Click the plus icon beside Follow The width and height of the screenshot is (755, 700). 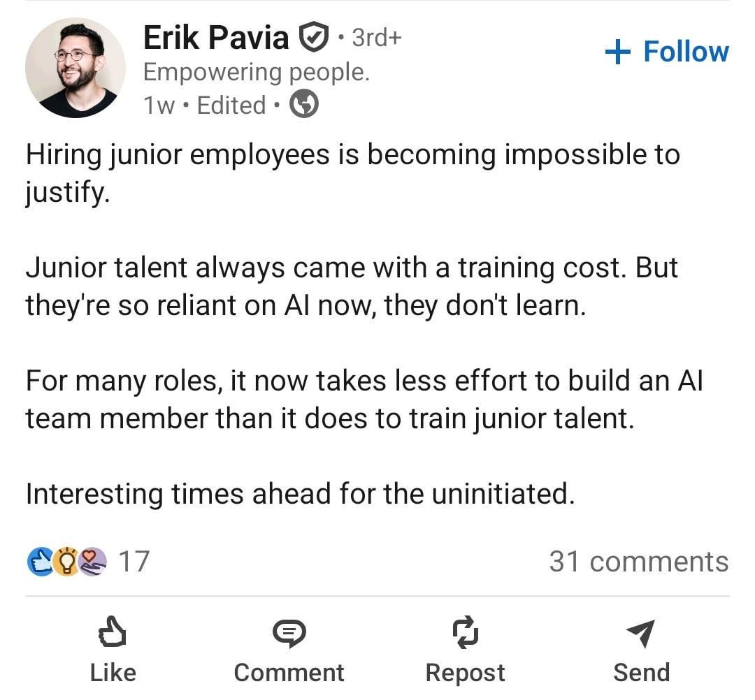617,52
